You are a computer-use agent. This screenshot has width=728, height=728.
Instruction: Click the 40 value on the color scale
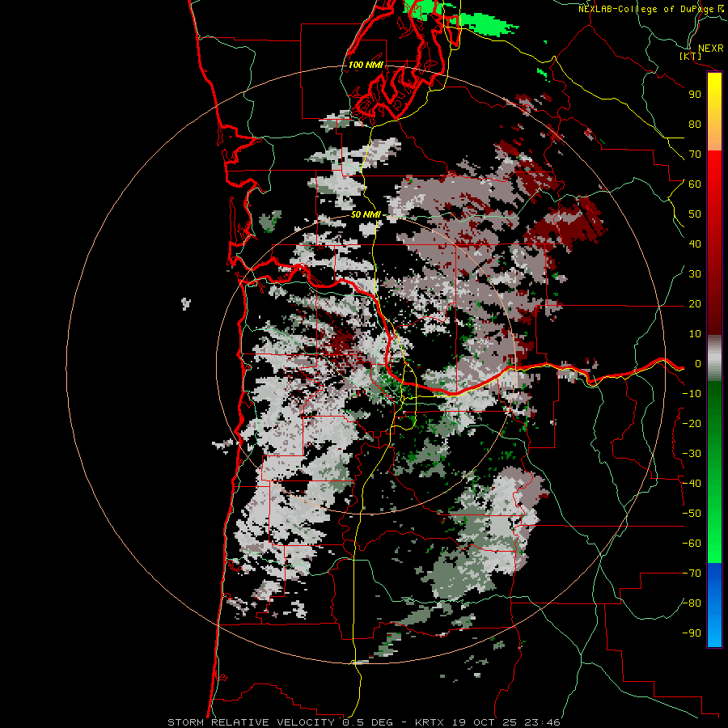(x=695, y=244)
